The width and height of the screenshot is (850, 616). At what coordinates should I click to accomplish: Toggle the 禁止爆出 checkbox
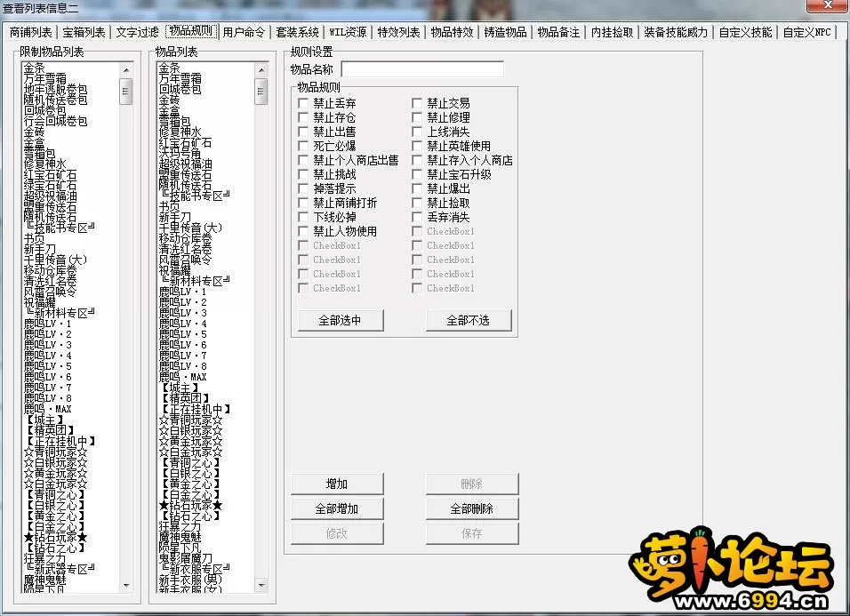click(417, 188)
